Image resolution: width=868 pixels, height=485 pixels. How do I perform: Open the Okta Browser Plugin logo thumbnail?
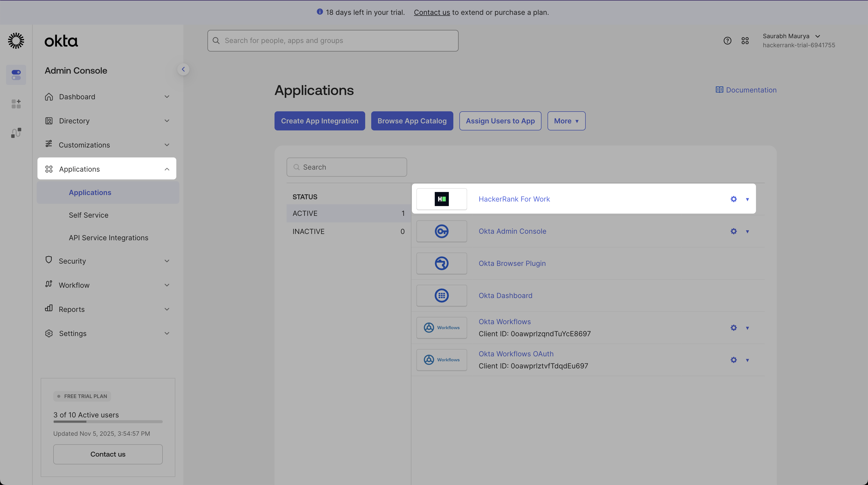pyautogui.click(x=442, y=263)
